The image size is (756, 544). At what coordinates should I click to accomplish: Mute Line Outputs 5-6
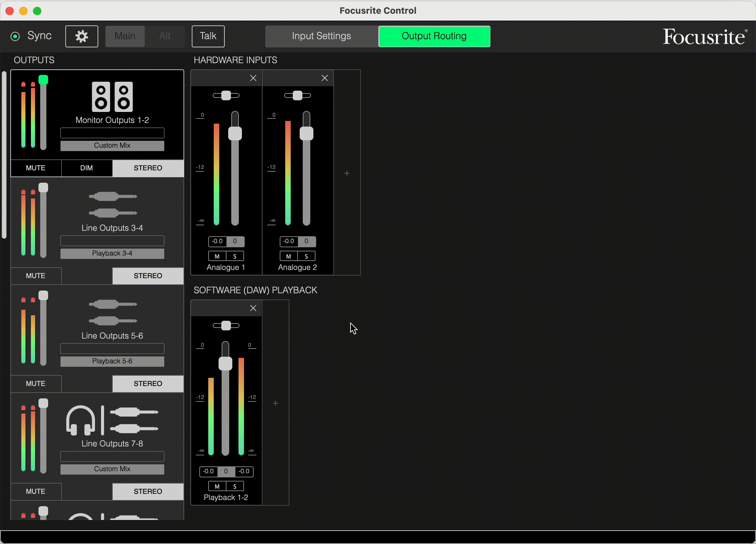click(36, 384)
